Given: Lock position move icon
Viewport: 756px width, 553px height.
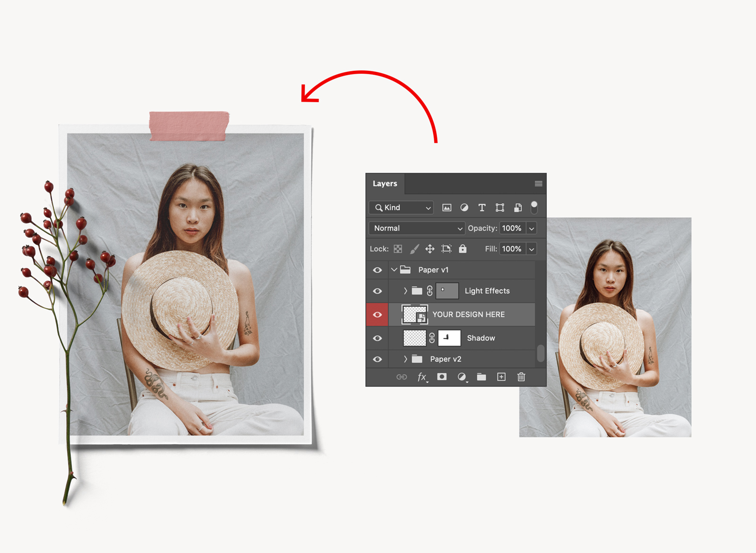Looking at the screenshot, I should [430, 249].
